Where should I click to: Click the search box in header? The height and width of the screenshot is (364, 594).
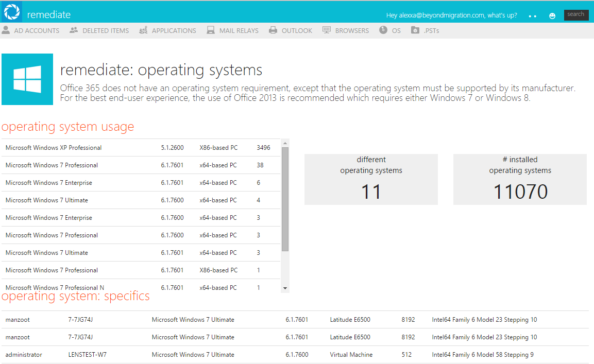coord(576,15)
